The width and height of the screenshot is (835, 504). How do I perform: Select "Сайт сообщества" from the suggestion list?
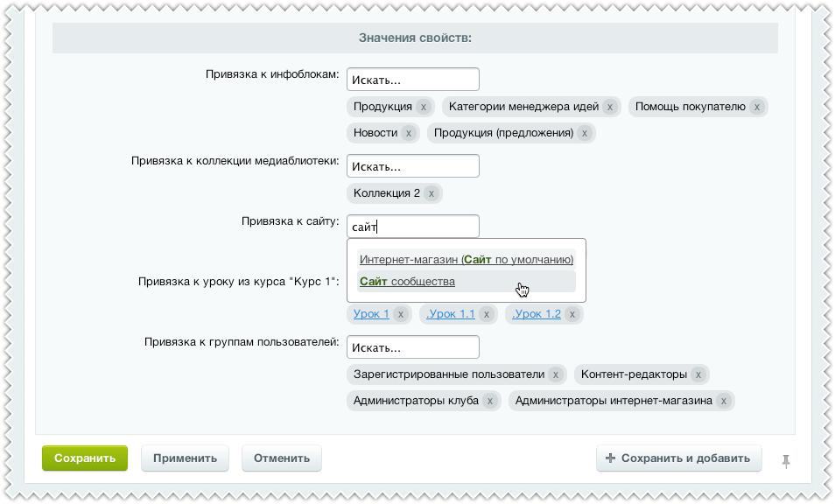pyautogui.click(x=408, y=281)
